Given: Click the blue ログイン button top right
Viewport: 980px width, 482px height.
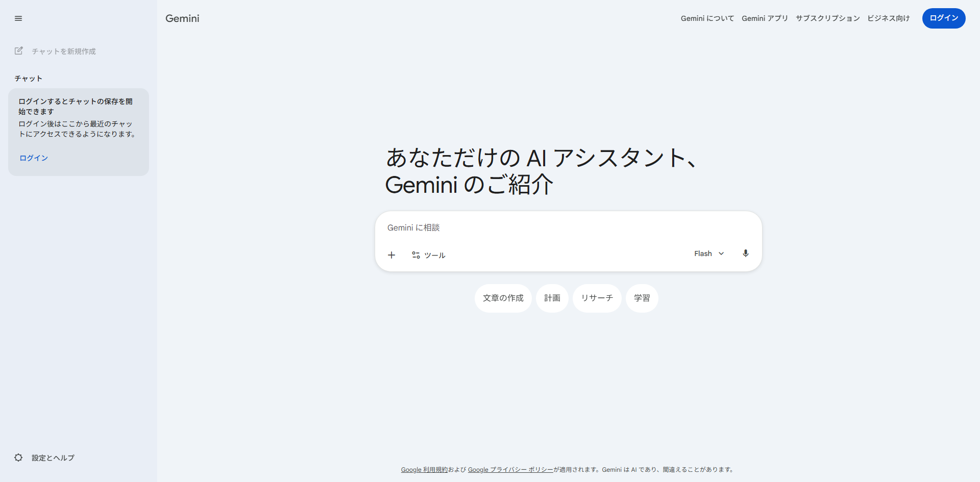Looking at the screenshot, I should point(944,18).
